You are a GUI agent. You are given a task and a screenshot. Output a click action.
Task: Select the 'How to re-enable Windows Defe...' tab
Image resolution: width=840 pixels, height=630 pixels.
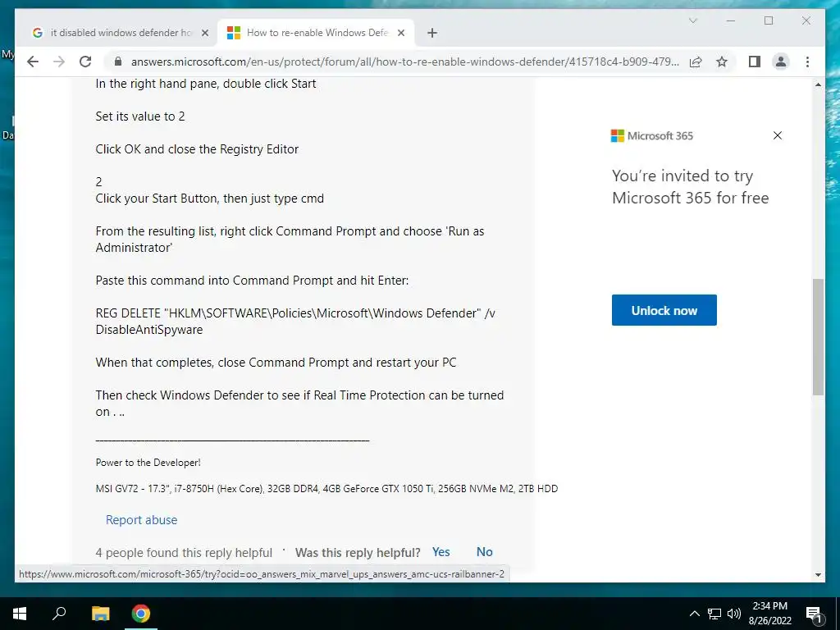(x=316, y=33)
